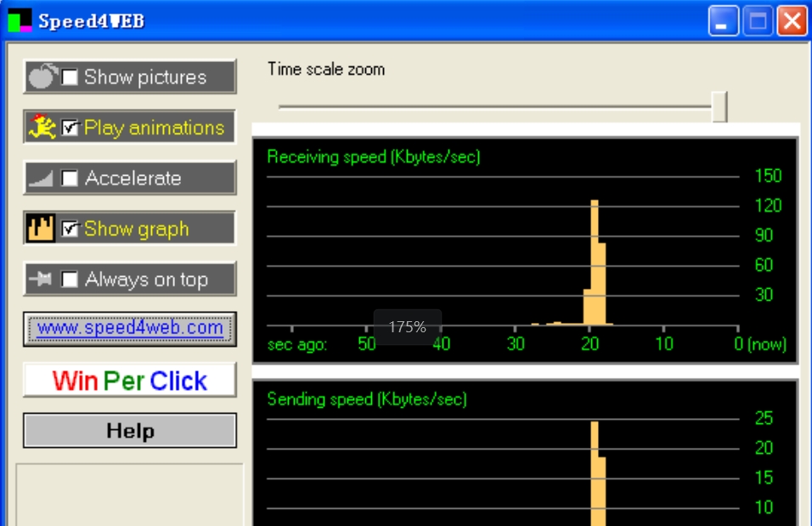Close the Speed4WEB window
This screenshot has height=526, width=812.
tap(792, 20)
